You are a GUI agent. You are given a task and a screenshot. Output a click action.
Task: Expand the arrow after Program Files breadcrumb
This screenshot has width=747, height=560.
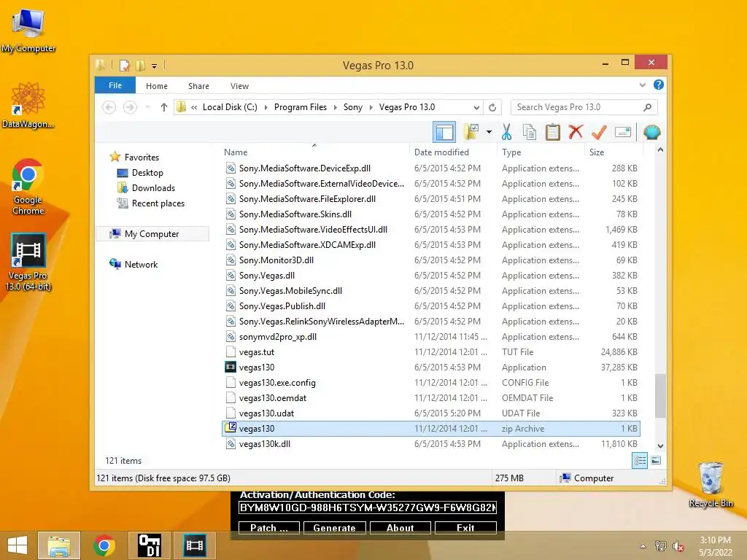pos(335,107)
